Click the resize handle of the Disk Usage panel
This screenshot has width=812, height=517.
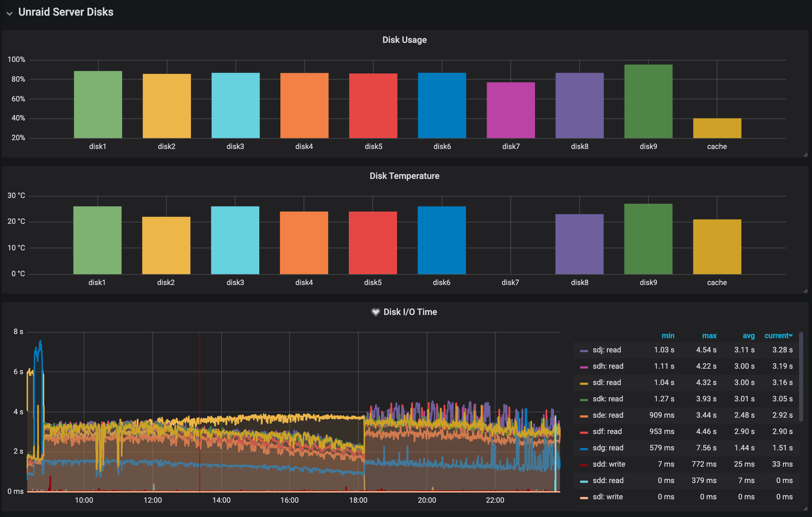pyautogui.click(x=805, y=155)
